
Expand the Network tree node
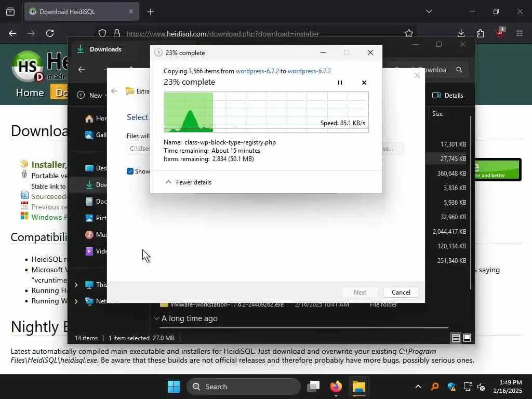(76, 301)
